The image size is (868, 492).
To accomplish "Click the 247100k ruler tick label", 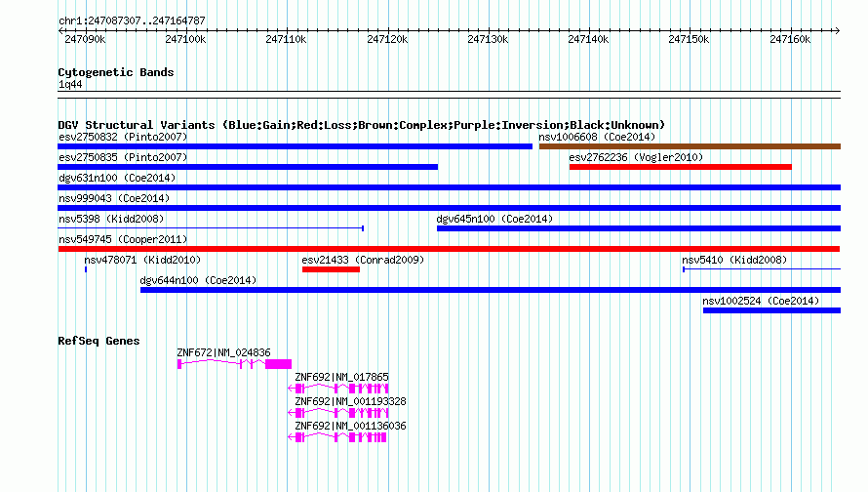I will (185, 39).
